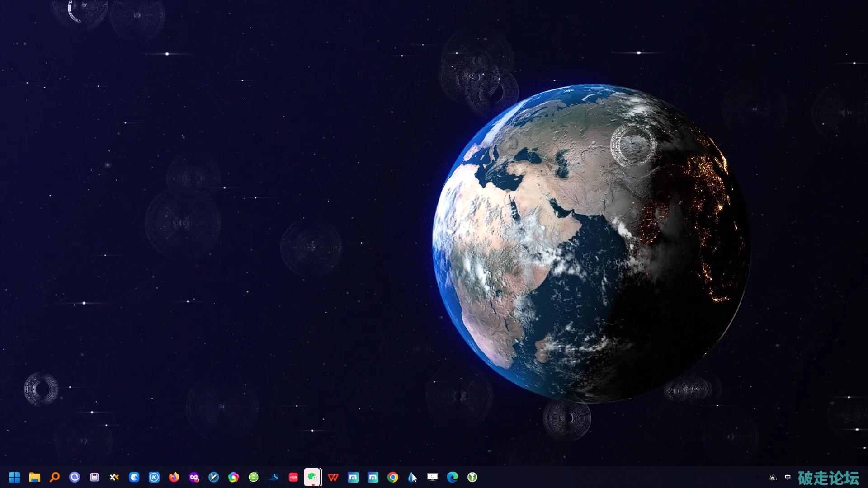Open WeChat from the taskbar

(x=312, y=477)
